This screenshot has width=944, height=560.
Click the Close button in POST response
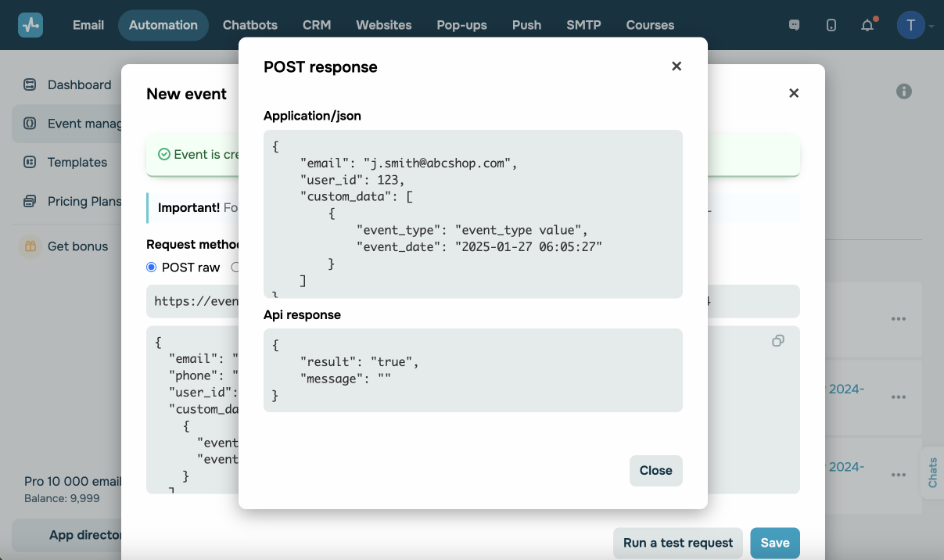(655, 471)
